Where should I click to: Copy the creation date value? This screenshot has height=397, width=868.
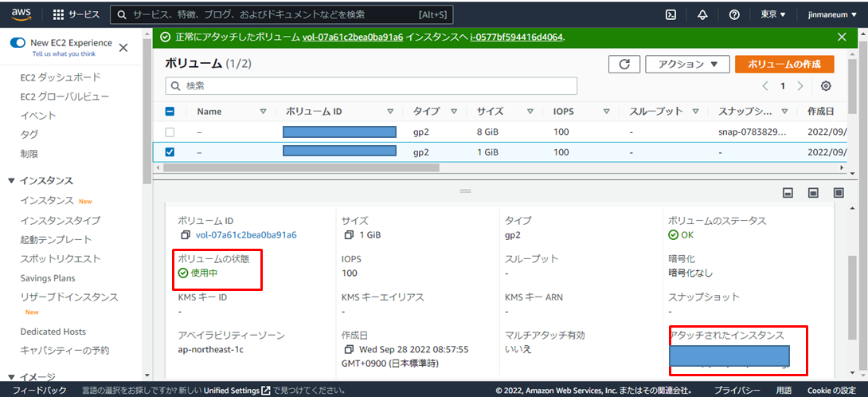click(349, 350)
